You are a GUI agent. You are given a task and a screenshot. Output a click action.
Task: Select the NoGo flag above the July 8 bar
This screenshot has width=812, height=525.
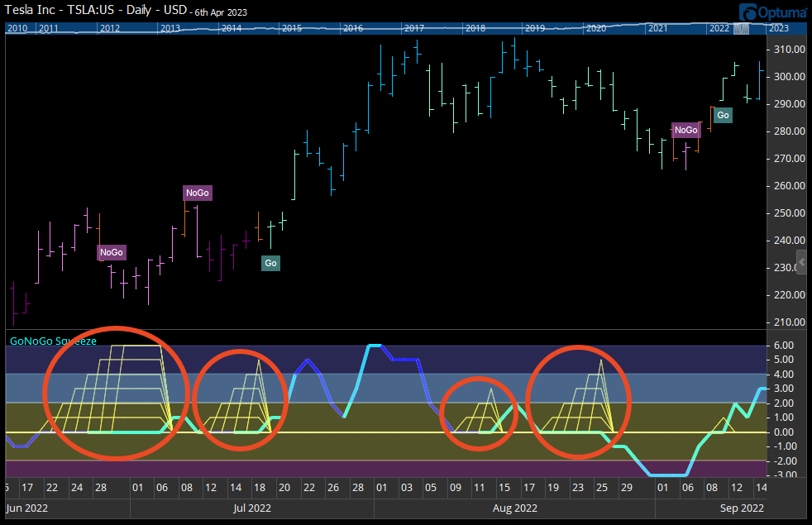(x=198, y=193)
